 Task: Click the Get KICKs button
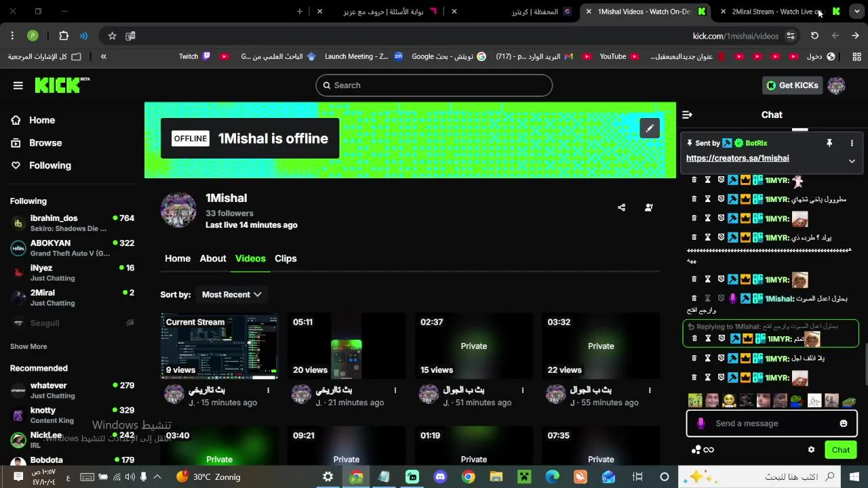pyautogui.click(x=792, y=85)
